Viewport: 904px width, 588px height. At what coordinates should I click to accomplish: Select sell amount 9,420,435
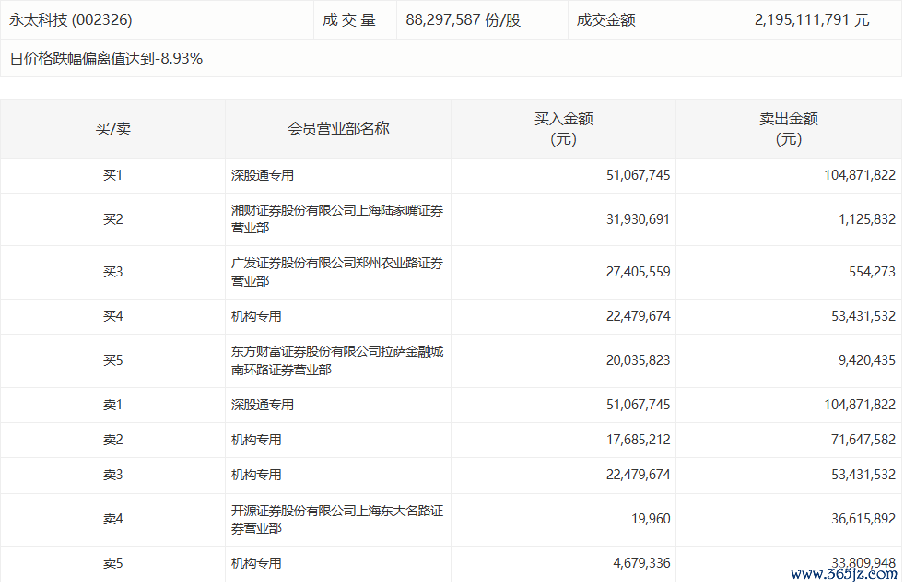(x=867, y=361)
